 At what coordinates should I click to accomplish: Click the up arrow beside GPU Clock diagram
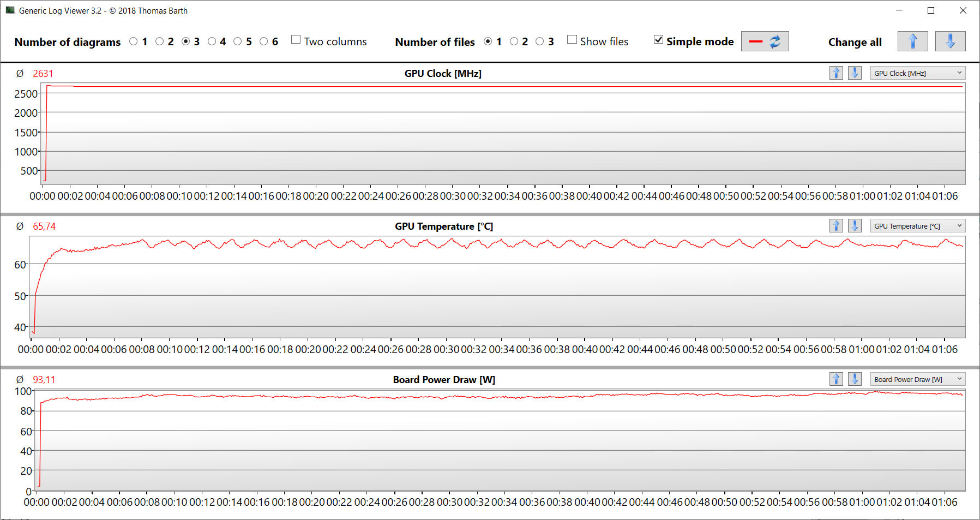tap(836, 73)
